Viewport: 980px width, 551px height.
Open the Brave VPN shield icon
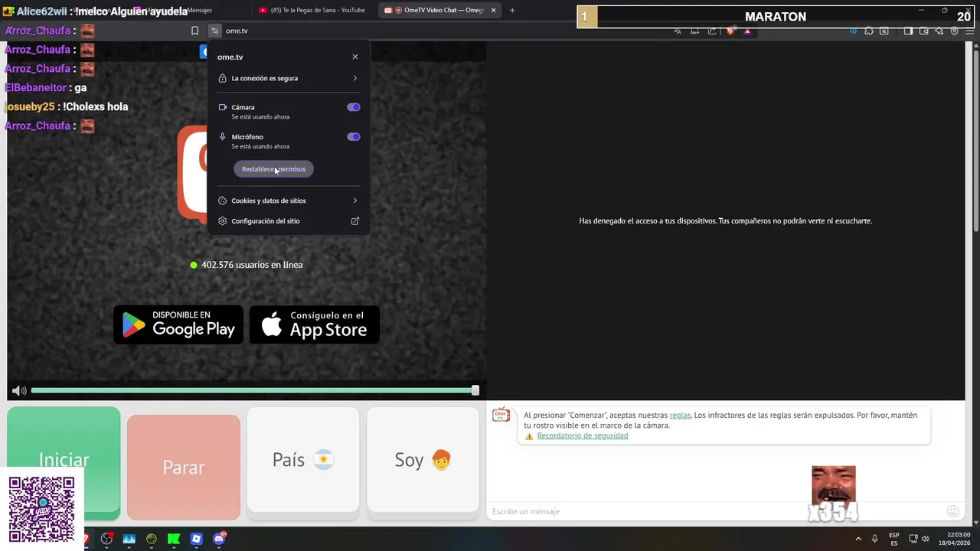(x=955, y=31)
